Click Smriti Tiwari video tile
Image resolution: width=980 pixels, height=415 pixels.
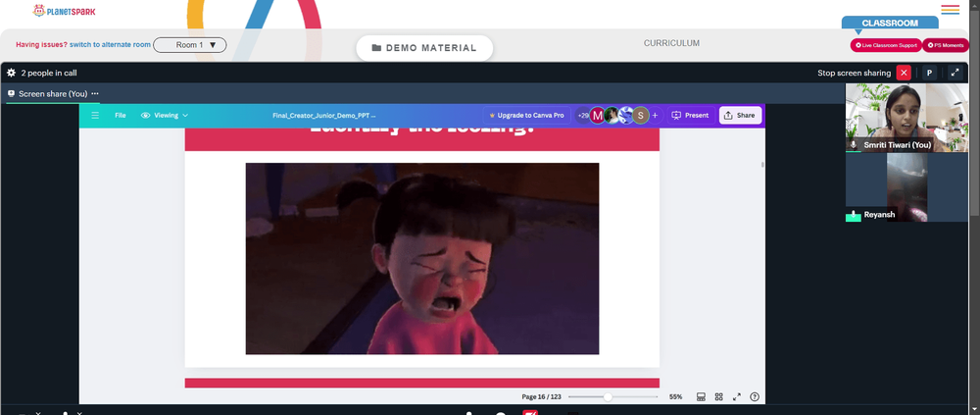[906, 118]
